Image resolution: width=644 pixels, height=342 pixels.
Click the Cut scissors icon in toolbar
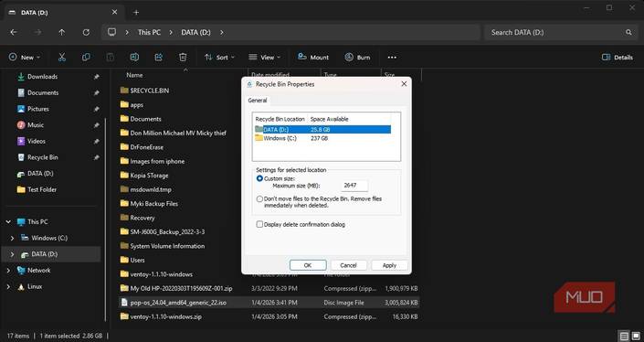click(62, 58)
